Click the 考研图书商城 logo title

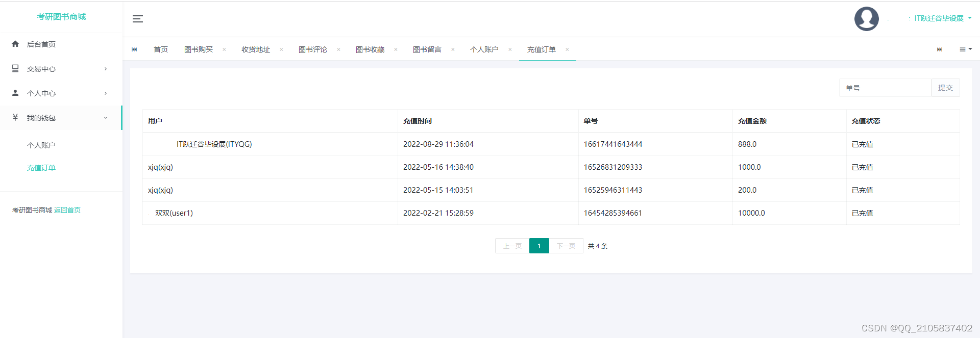61,17
